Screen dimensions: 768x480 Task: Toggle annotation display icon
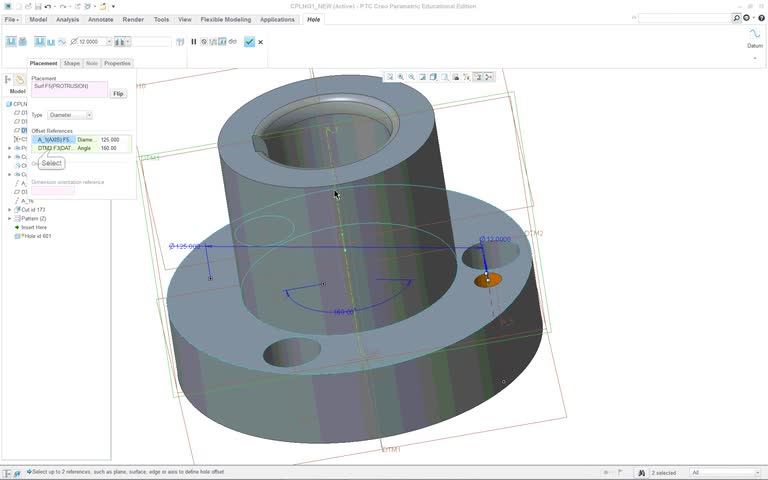tap(478, 77)
